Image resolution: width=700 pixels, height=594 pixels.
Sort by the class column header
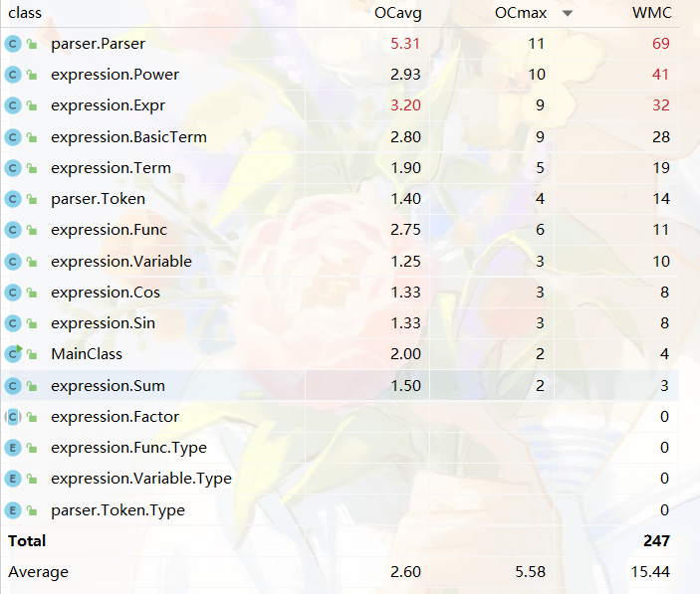point(25,13)
